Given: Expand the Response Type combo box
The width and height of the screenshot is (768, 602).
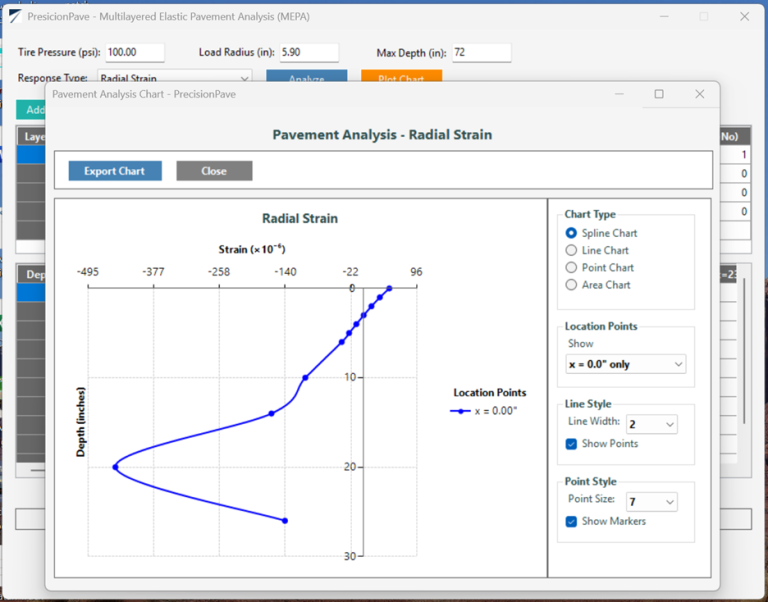Looking at the screenshot, I should [175, 78].
